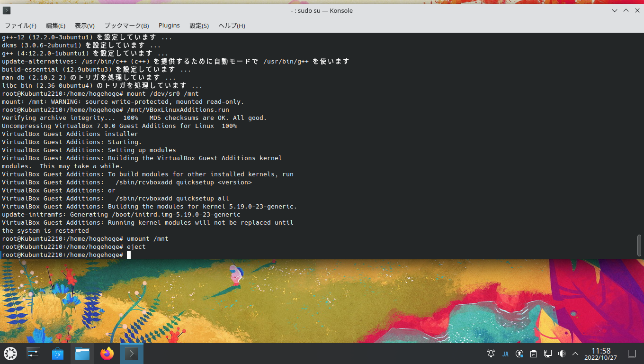Viewport: 644px width, 364px height.
Task: Click the 'eject' command text
Action: coord(136,247)
